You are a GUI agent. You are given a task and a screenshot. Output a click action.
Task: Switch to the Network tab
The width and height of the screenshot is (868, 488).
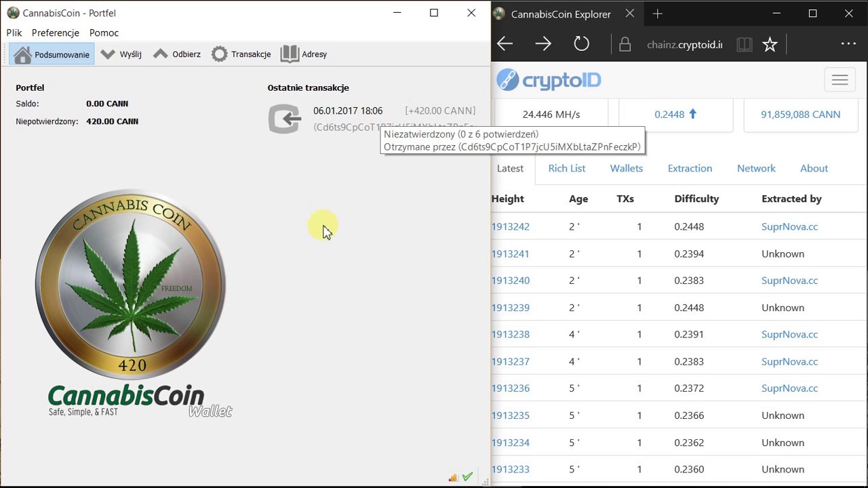coord(756,168)
